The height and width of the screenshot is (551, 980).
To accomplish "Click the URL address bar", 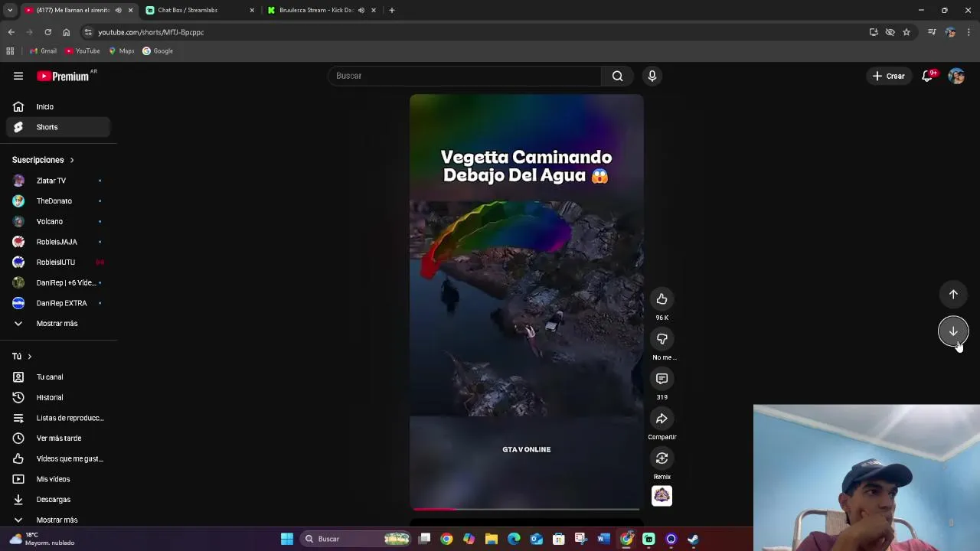I will point(475,32).
